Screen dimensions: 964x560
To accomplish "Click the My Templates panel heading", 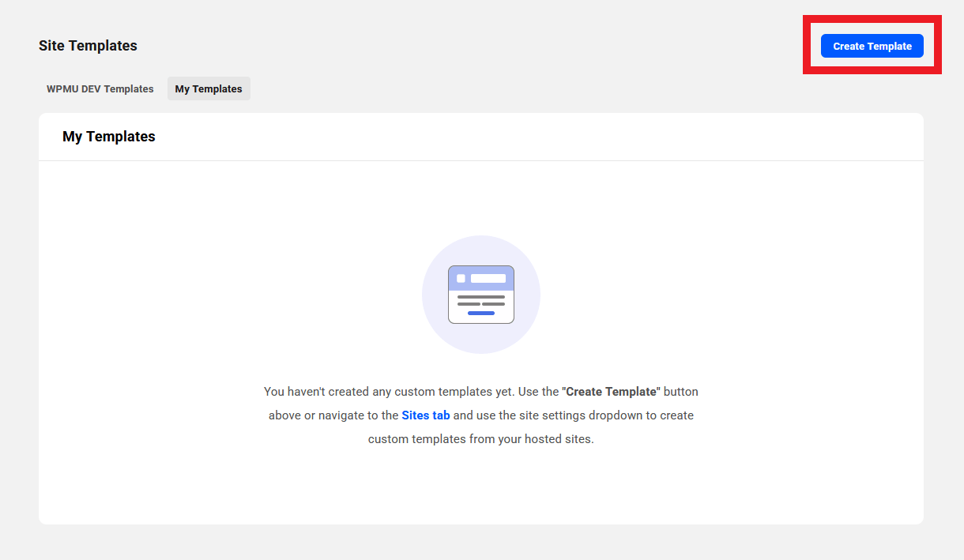I will (109, 137).
